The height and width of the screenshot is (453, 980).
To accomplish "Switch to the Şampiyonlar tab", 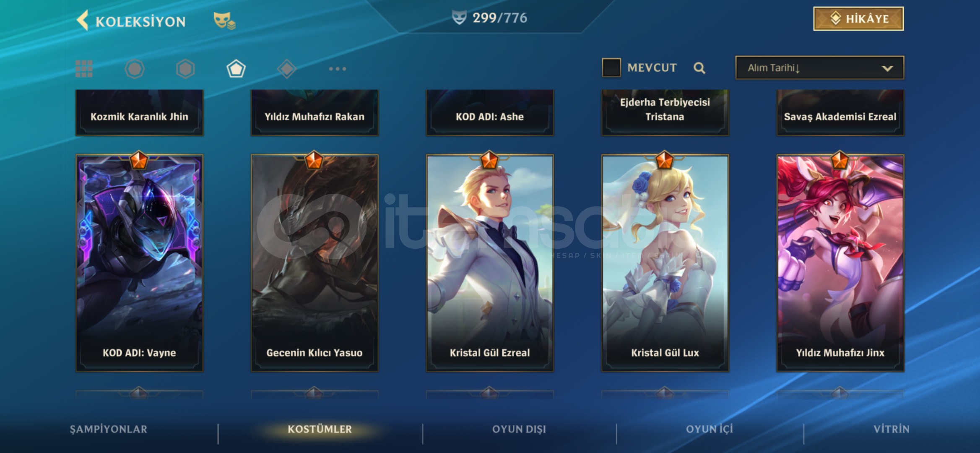I will (109, 429).
